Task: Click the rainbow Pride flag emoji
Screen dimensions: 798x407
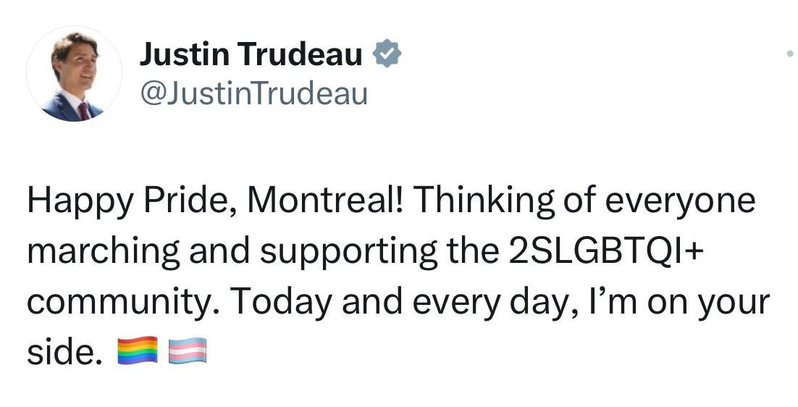Action: [x=138, y=353]
